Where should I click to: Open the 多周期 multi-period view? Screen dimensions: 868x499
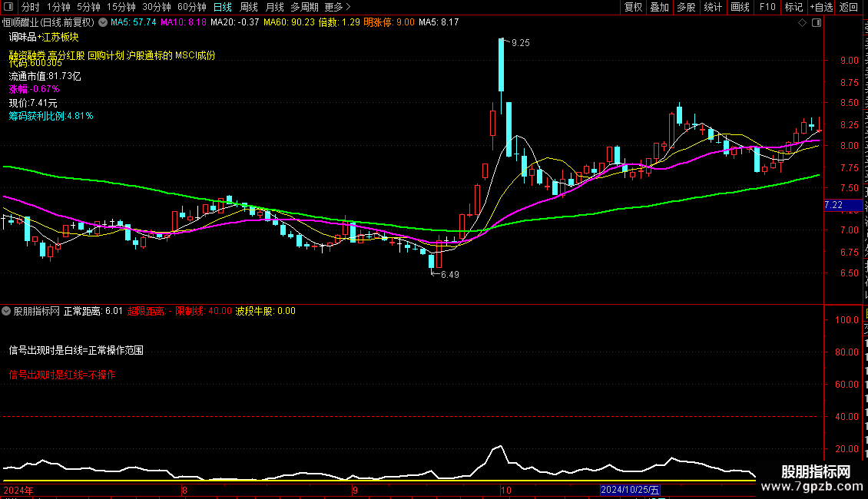[304, 7]
